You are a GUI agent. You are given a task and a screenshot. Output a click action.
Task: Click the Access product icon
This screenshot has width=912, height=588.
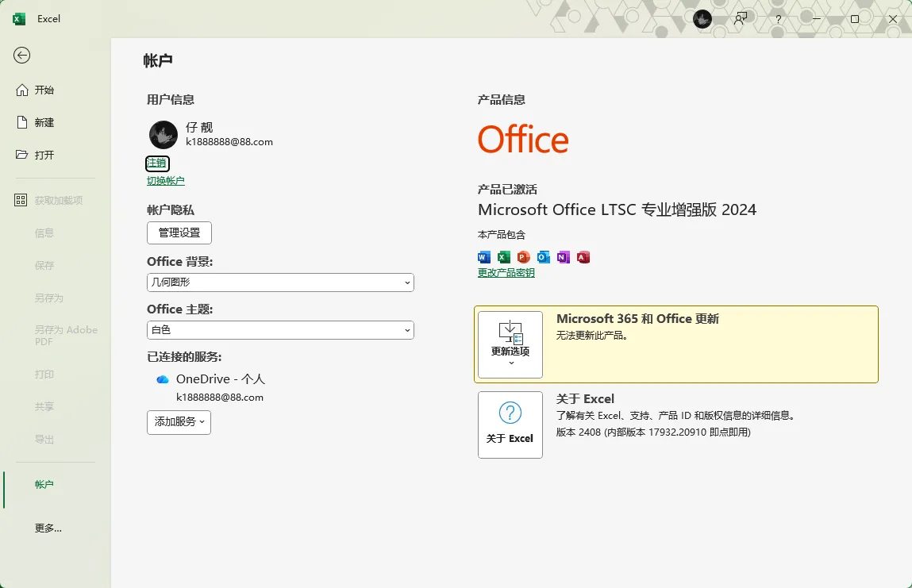pos(583,257)
